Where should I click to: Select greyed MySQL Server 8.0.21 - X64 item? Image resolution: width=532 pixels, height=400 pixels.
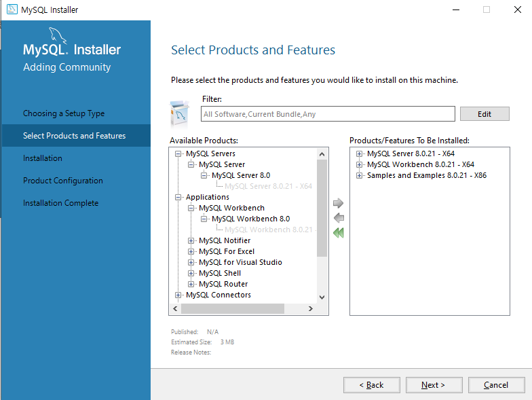point(269,186)
